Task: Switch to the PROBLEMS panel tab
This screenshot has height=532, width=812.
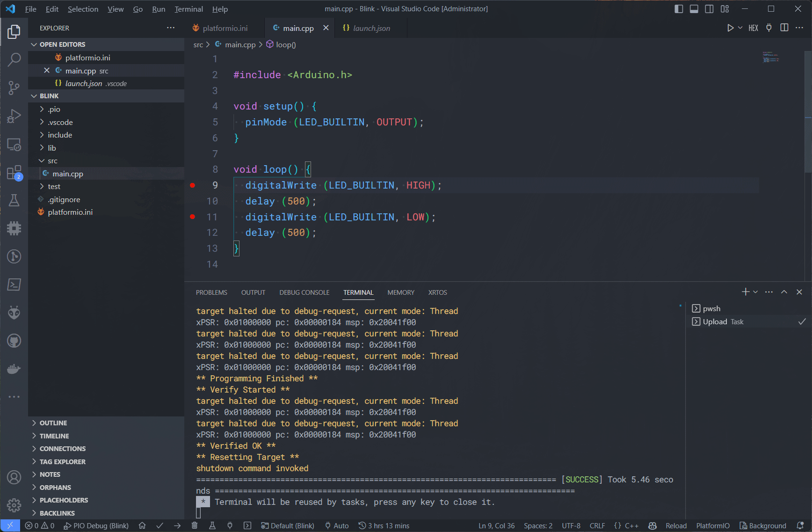Action: (x=211, y=292)
